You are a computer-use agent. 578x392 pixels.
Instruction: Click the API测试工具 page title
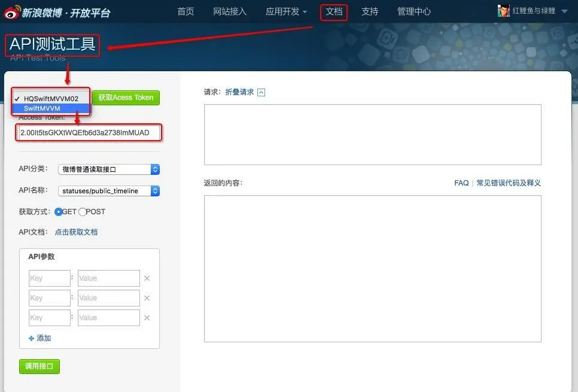(52, 45)
